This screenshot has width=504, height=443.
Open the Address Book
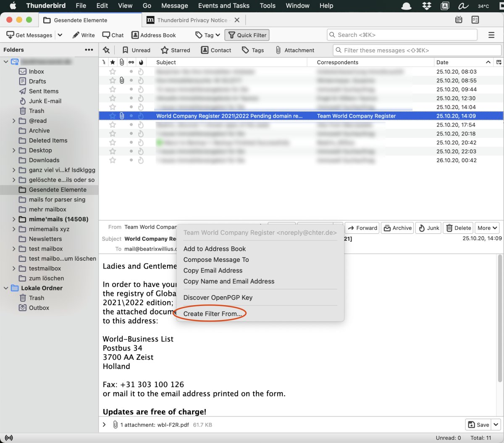coord(153,35)
